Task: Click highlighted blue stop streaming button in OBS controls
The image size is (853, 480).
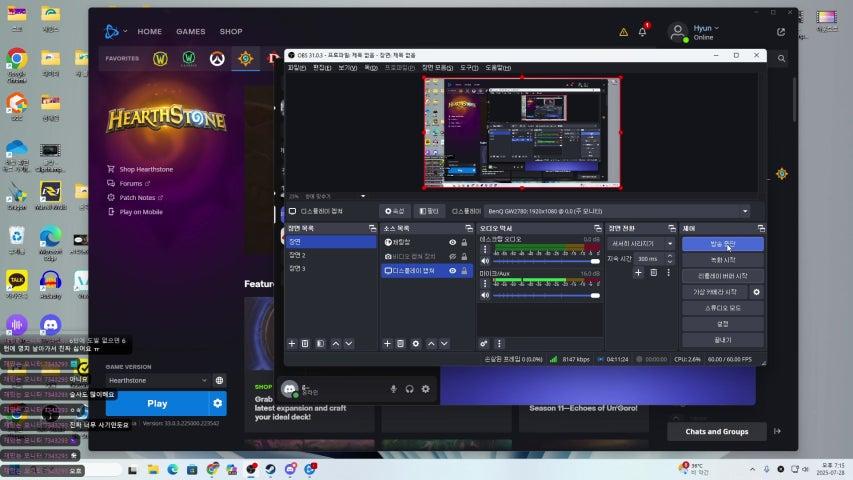Action: click(x=722, y=244)
